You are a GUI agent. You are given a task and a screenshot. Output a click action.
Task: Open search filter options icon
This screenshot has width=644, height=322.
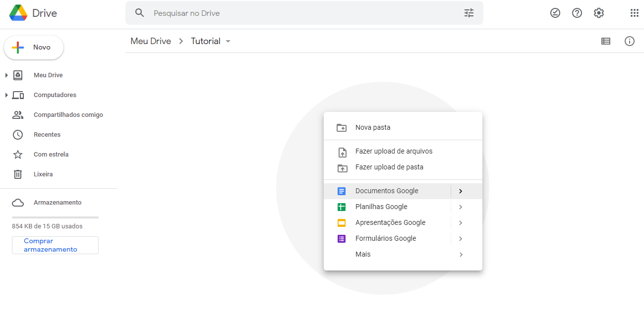469,13
